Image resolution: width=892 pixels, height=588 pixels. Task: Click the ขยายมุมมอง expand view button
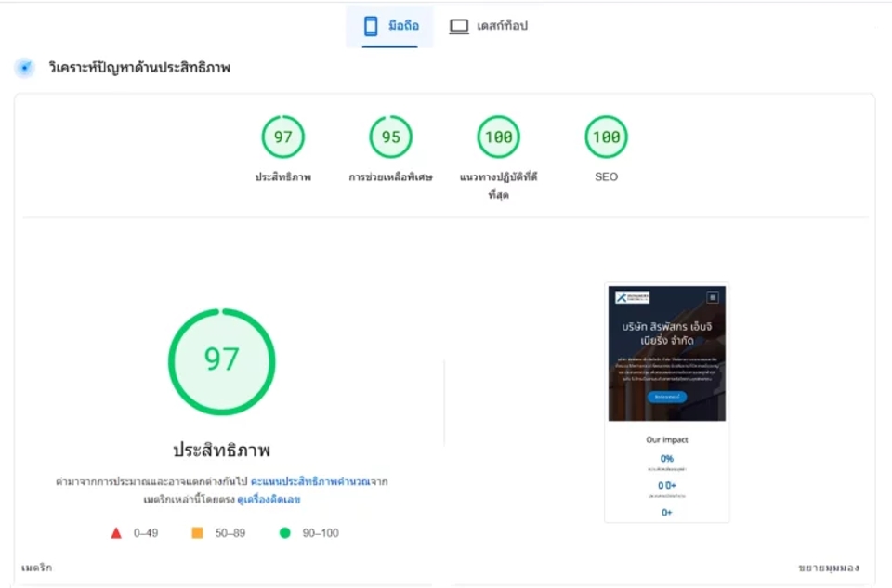(828, 568)
